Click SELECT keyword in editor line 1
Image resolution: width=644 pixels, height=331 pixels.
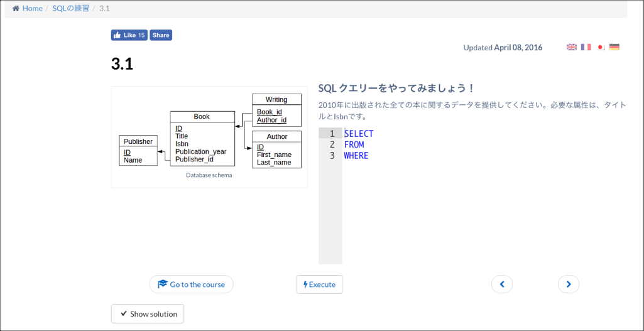[359, 134]
